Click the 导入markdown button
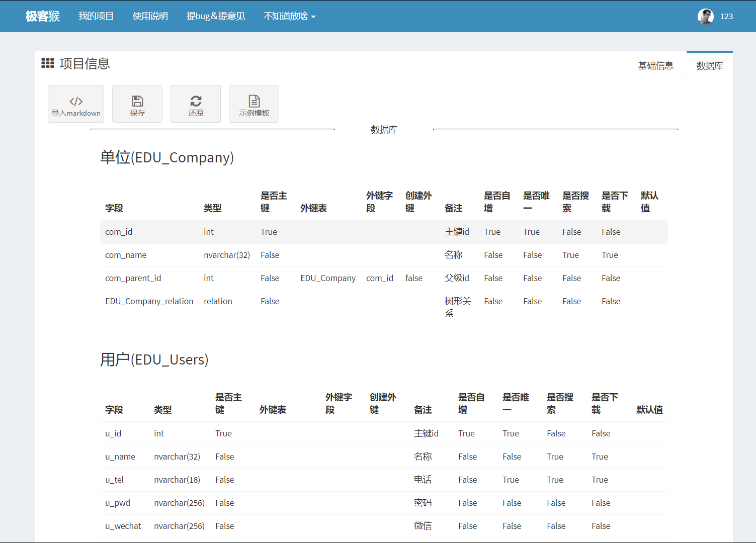The width and height of the screenshot is (756, 543). coord(76,104)
